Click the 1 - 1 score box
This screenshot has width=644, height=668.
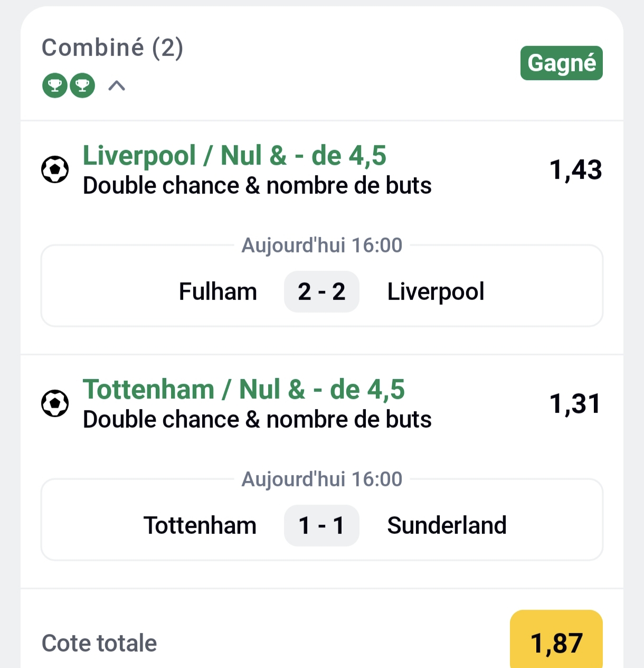point(321,525)
